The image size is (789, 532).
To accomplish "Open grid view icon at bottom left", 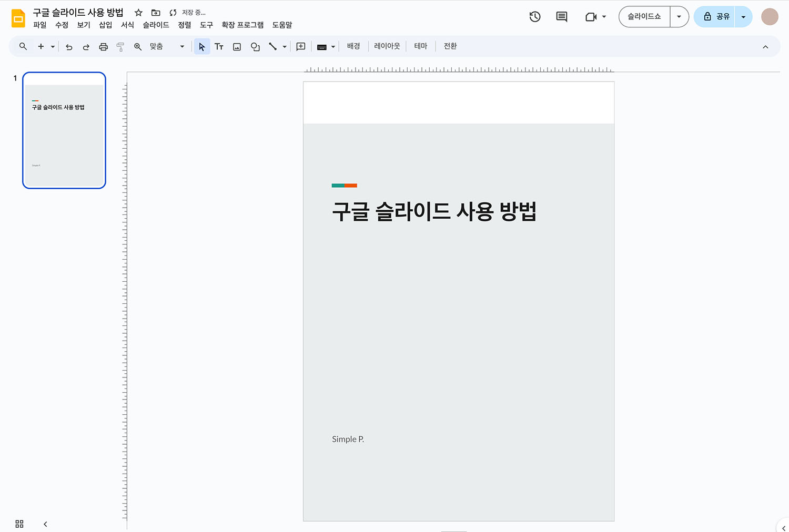I will [19, 524].
